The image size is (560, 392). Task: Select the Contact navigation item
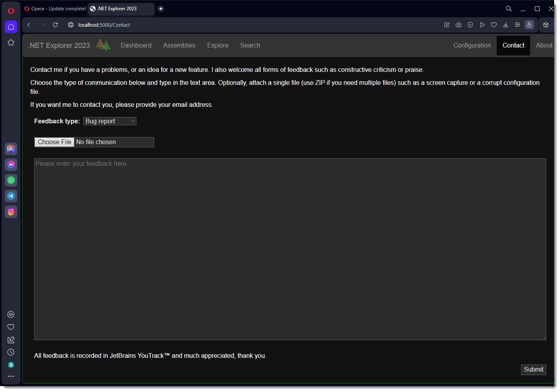point(513,46)
